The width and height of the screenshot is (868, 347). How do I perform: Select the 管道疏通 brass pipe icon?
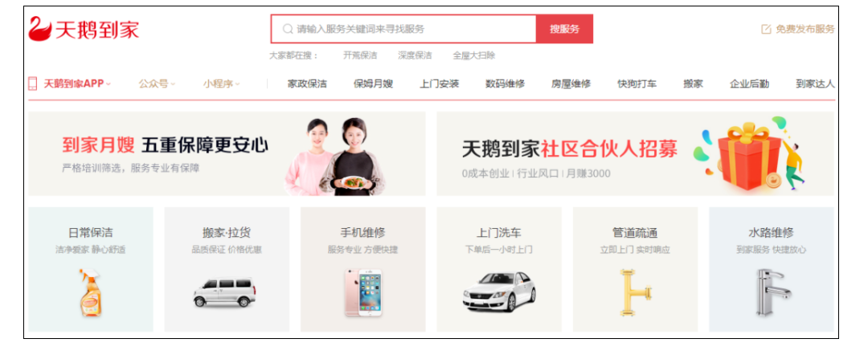[x=636, y=292]
